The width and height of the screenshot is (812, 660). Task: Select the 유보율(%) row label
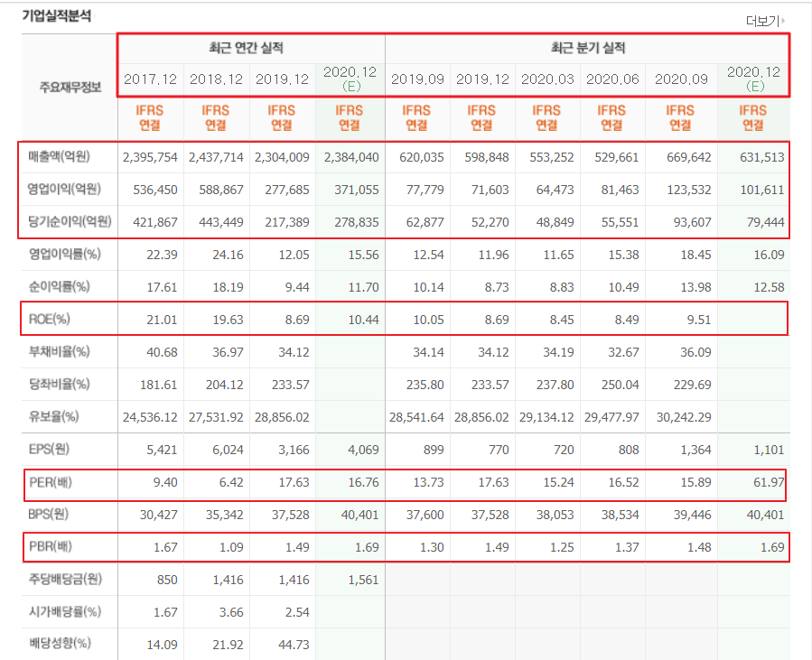coord(54,416)
